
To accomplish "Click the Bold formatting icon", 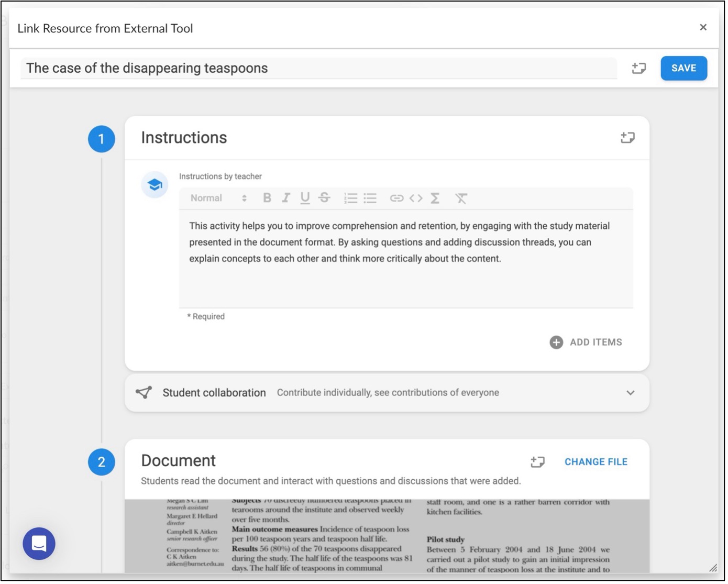I will [x=267, y=198].
